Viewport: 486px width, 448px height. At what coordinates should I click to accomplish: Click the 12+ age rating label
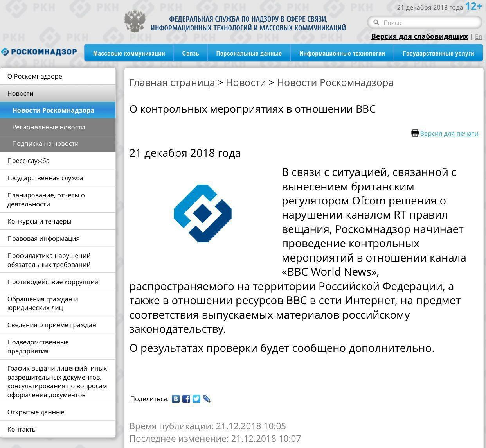point(474,6)
